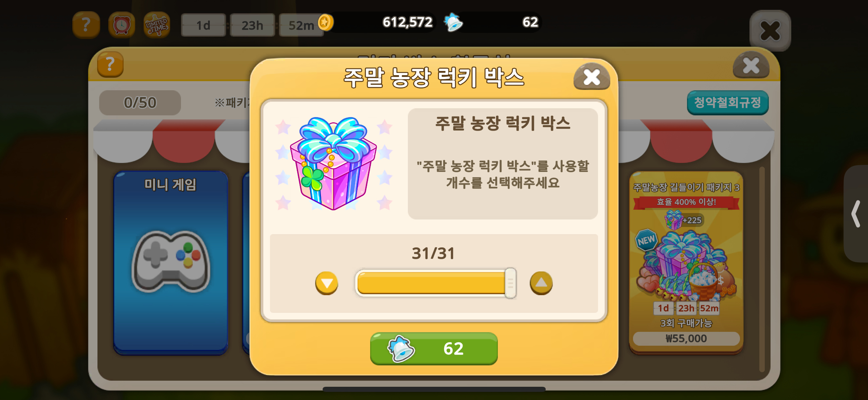Decrease quantity with the yellow down arrow
868x400 pixels.
pyautogui.click(x=327, y=283)
